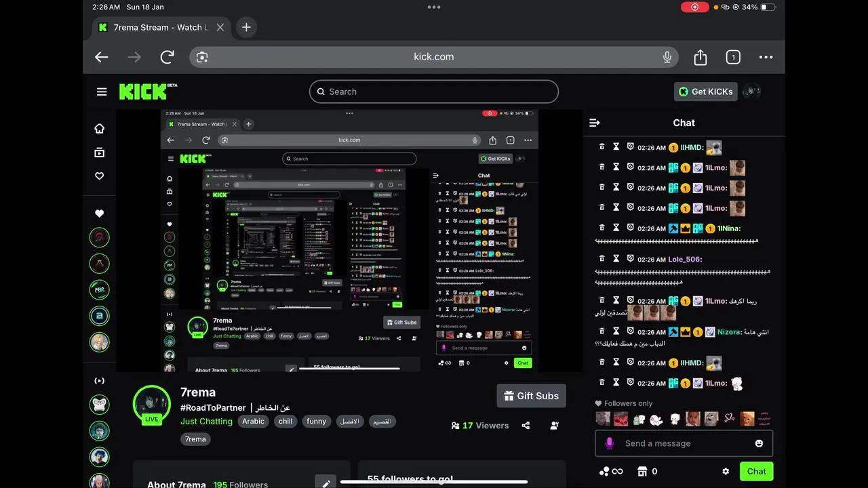Screen dimensions: 868x488
Task: Click the #RoadToPartner stream title
Action: click(x=235, y=407)
